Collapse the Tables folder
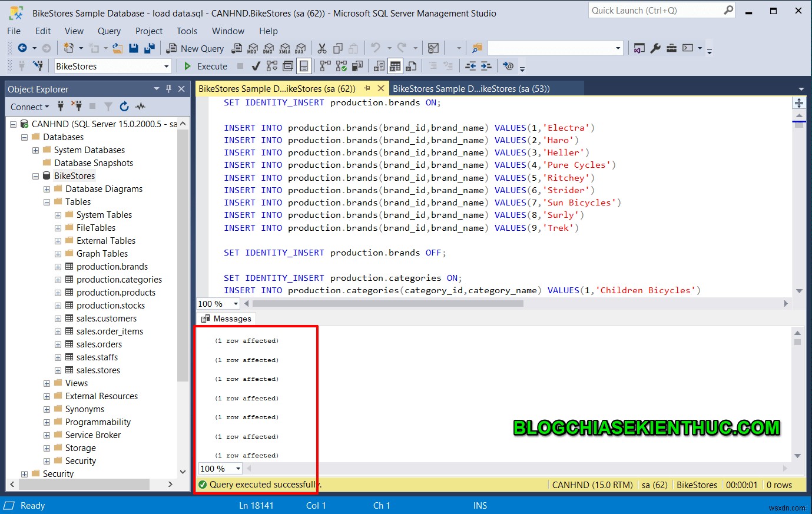 pyautogui.click(x=47, y=201)
